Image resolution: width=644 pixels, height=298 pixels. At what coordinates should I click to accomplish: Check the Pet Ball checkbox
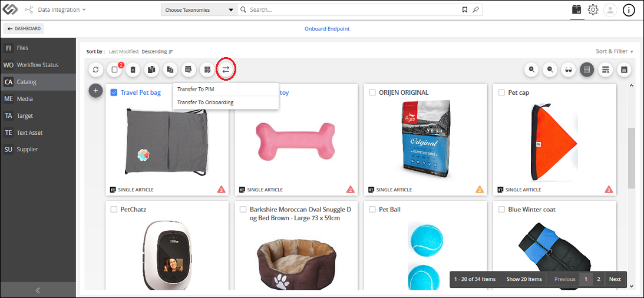click(372, 209)
